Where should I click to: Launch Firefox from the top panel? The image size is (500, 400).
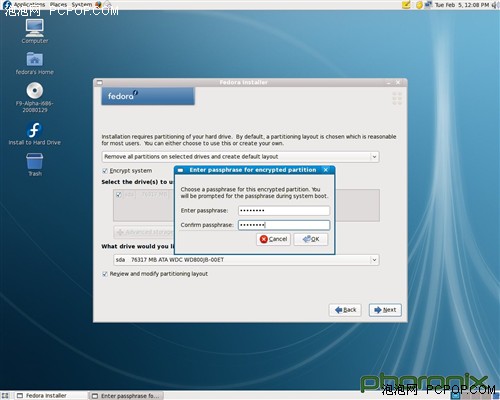(98, 5)
